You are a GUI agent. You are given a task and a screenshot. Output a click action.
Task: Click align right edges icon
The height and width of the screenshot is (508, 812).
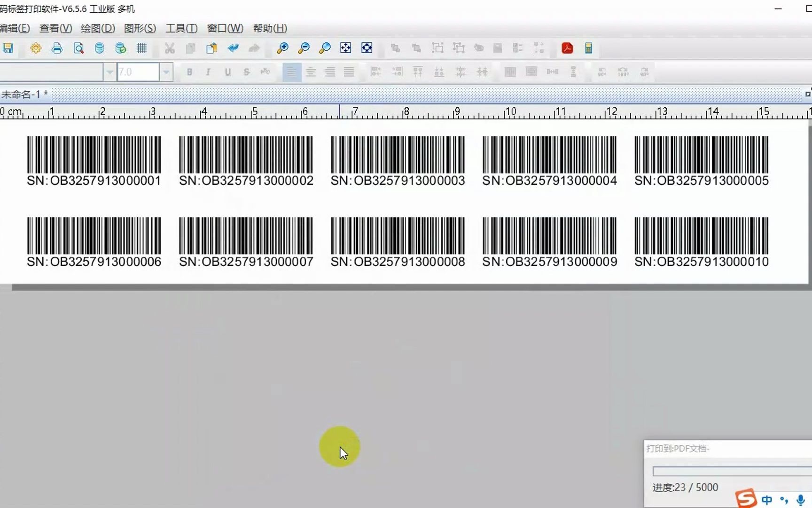point(397,72)
